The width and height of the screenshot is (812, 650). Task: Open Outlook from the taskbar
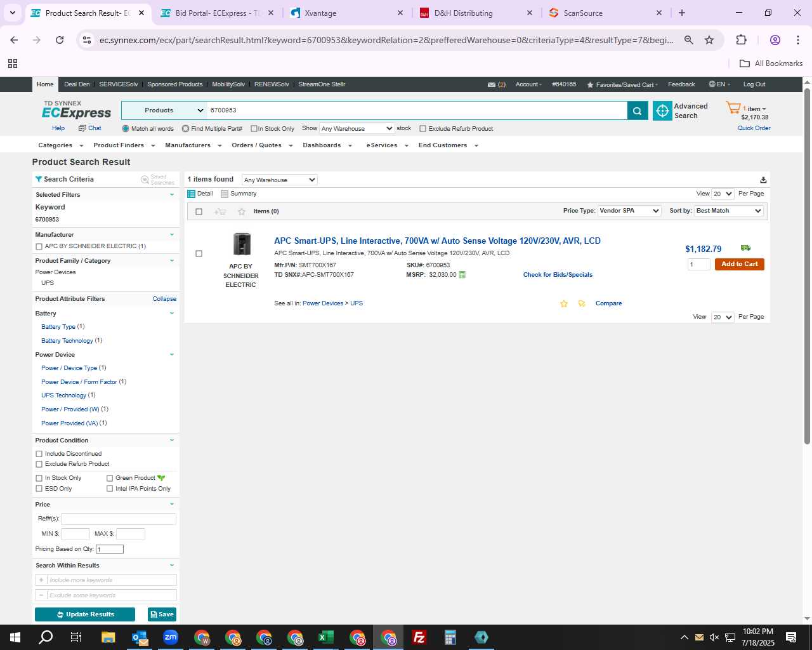coord(140,637)
